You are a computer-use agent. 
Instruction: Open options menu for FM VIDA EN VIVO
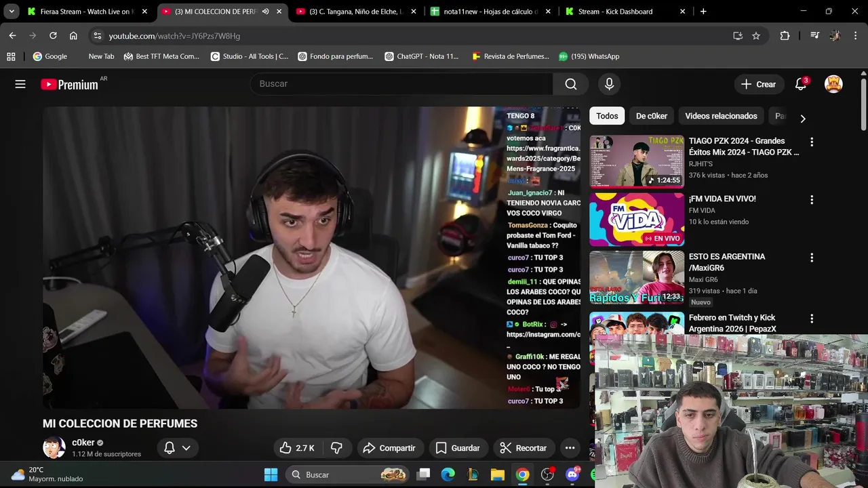(812, 200)
